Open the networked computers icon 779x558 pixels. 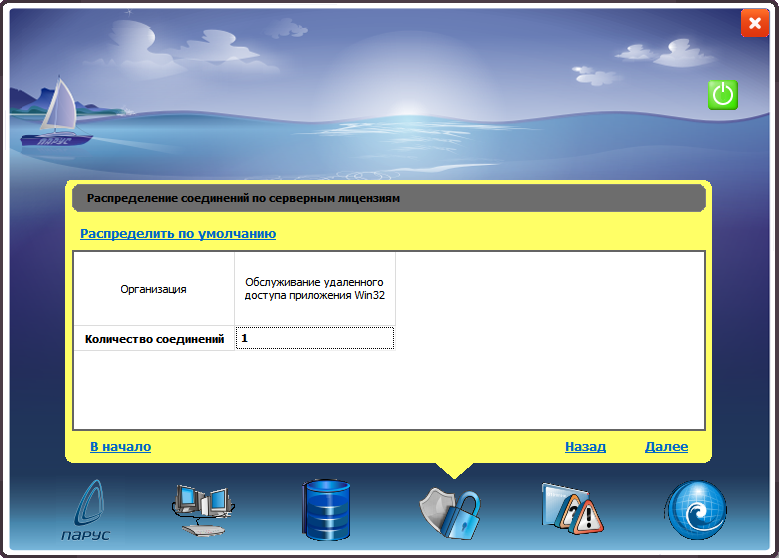[203, 510]
